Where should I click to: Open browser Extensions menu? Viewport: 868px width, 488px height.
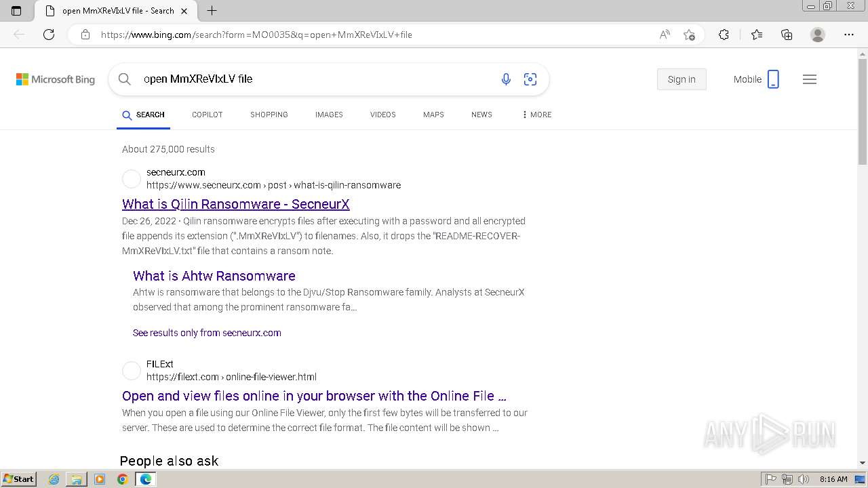tap(724, 35)
